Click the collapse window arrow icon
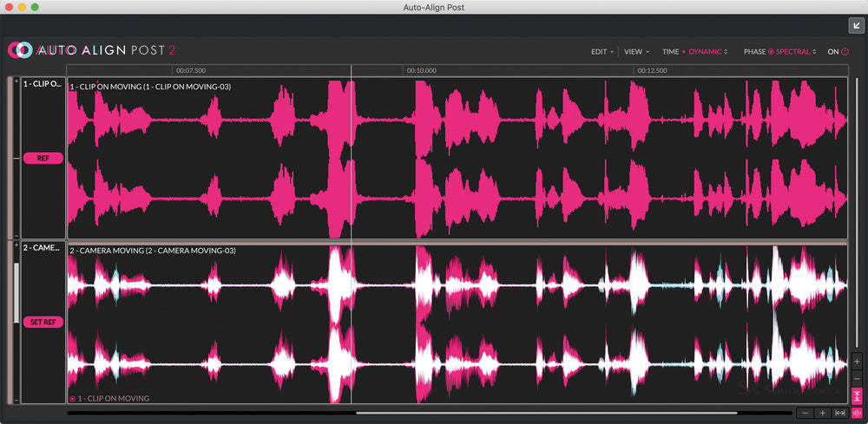Image resolution: width=868 pixels, height=424 pixels. click(855, 25)
